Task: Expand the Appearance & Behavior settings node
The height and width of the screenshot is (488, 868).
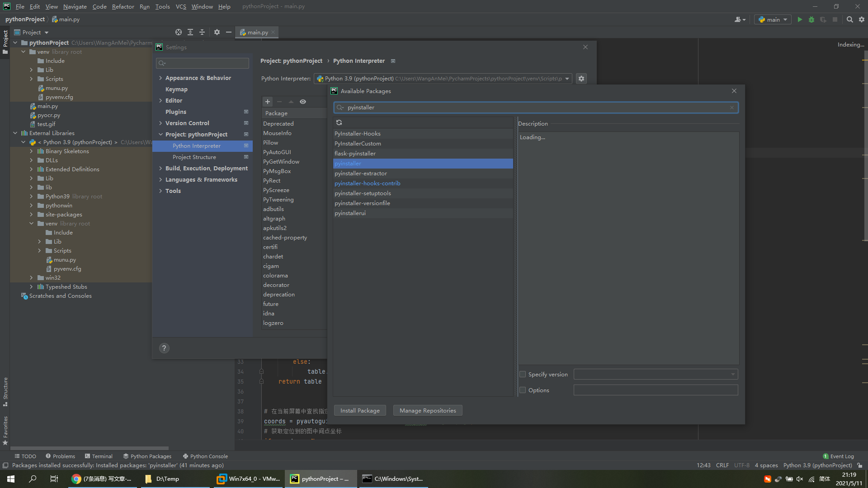Action: click(x=160, y=78)
